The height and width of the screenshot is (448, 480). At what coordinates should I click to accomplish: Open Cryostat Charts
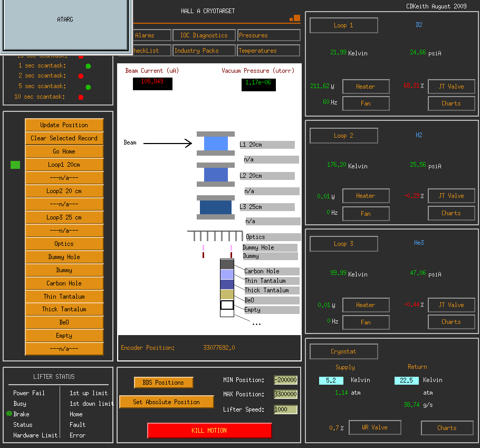point(447,428)
